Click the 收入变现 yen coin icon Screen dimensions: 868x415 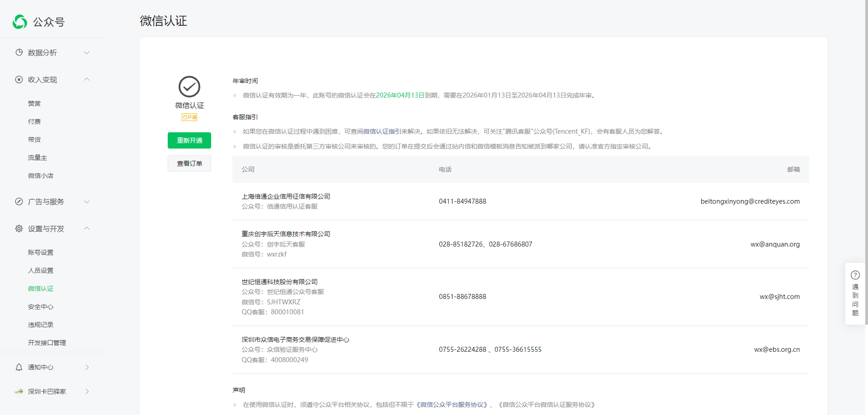point(19,79)
